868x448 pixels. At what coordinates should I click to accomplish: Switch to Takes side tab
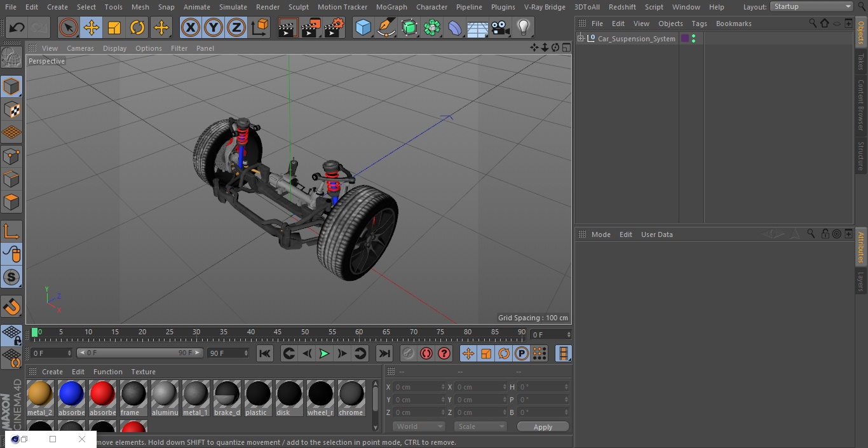coord(861,62)
